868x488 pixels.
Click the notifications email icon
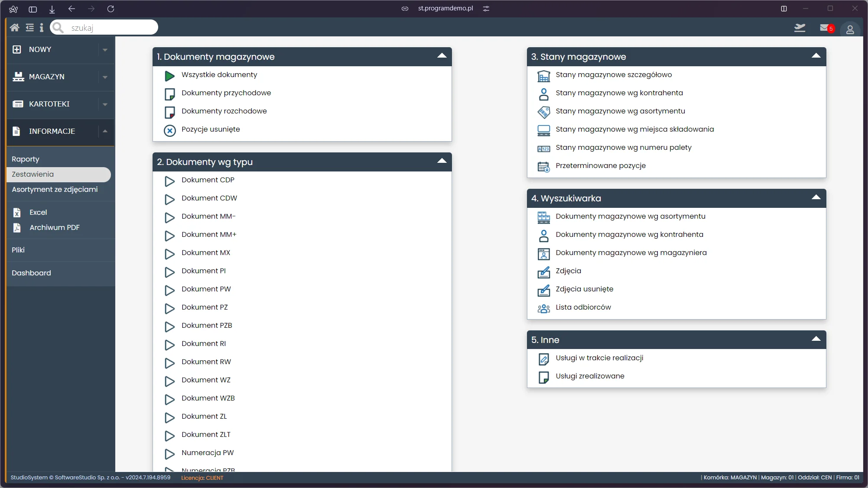(826, 28)
